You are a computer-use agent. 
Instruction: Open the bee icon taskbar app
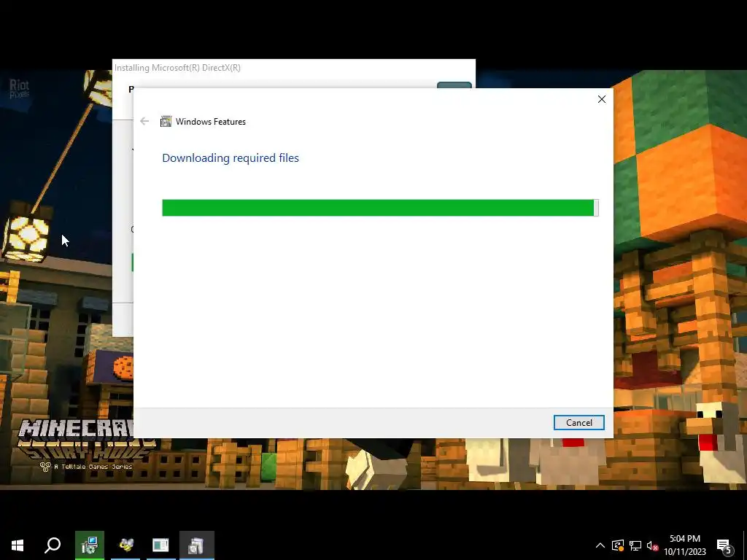125,545
